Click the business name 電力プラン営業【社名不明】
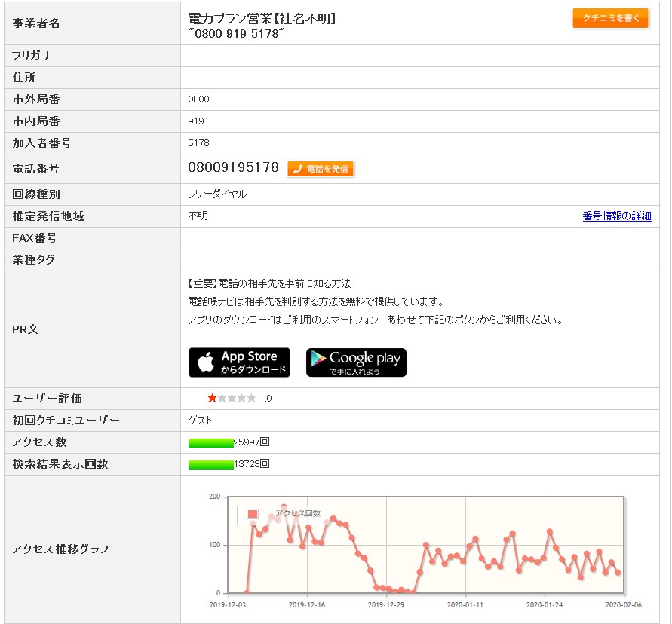Image resolution: width=672 pixels, height=624 pixels. tap(262, 18)
